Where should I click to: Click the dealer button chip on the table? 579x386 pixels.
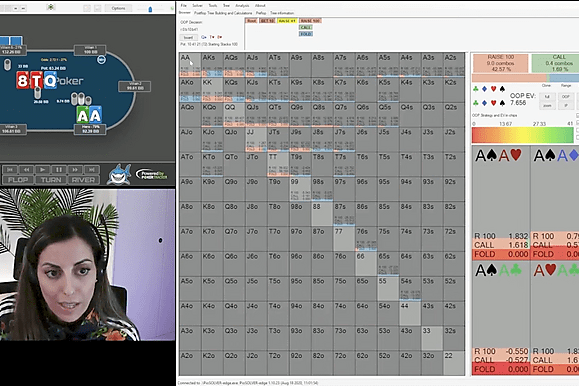102,59
